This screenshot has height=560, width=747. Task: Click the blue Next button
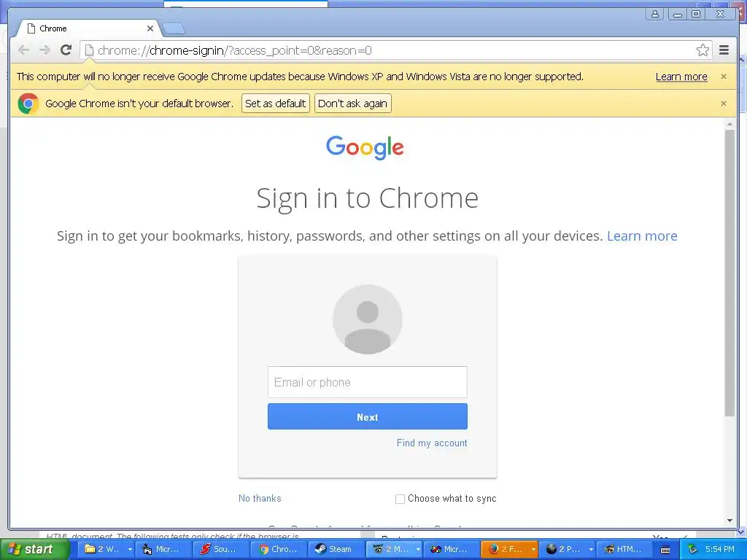[368, 416]
